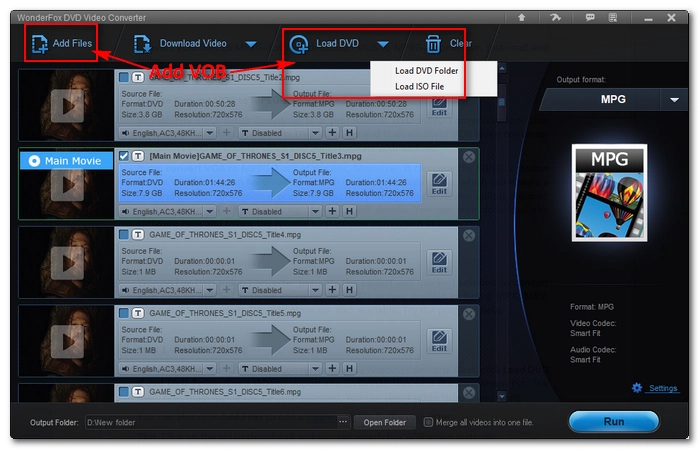
Task: Expand audio track dropdown for Title4.mpg
Action: (209, 290)
